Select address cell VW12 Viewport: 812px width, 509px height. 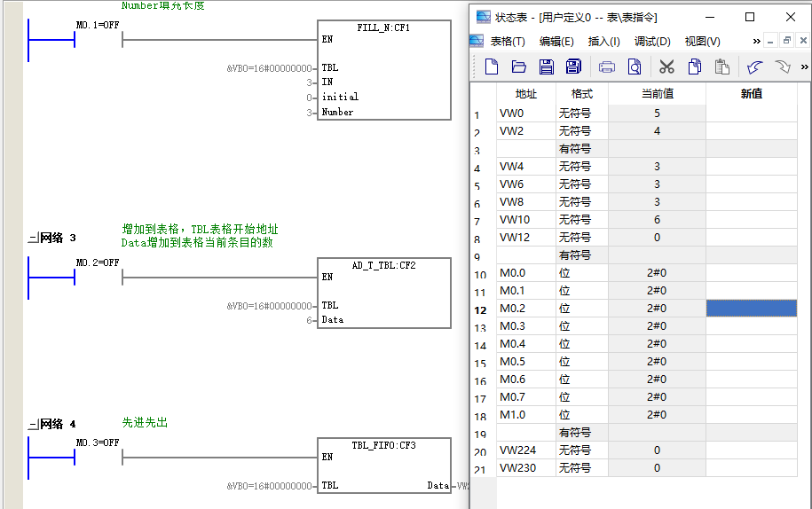pos(526,238)
